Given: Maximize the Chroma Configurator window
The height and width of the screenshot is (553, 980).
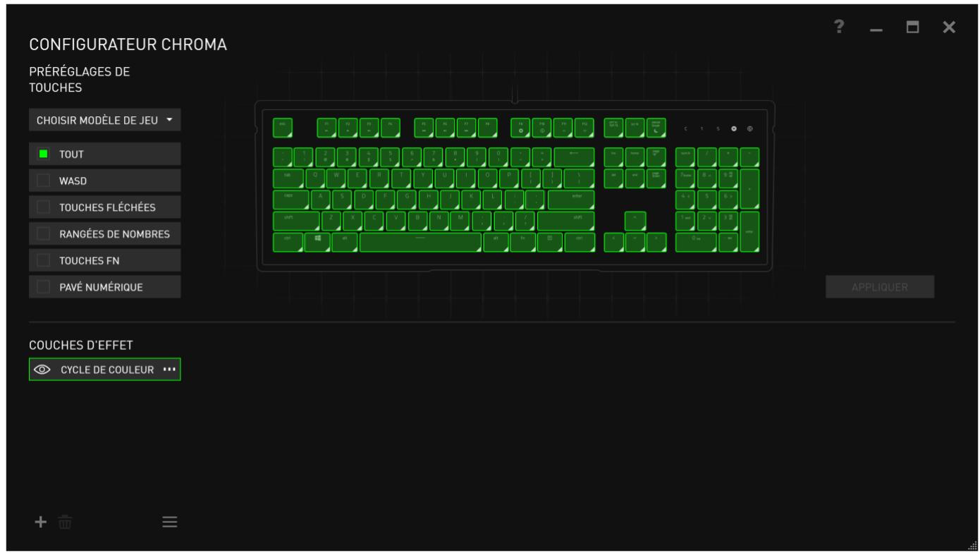Looking at the screenshot, I should pos(913,28).
